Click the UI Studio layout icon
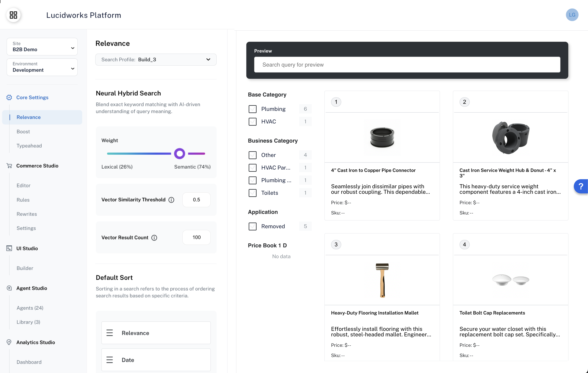 (x=9, y=249)
